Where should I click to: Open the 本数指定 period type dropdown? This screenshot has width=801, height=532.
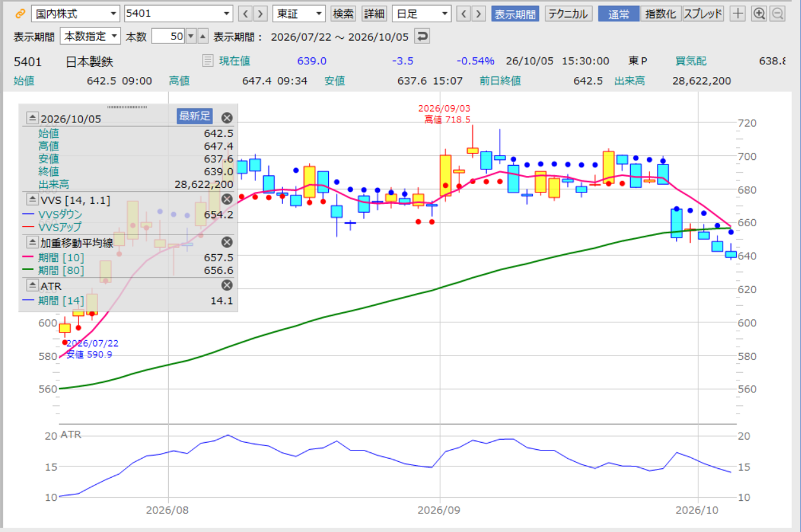[90, 36]
